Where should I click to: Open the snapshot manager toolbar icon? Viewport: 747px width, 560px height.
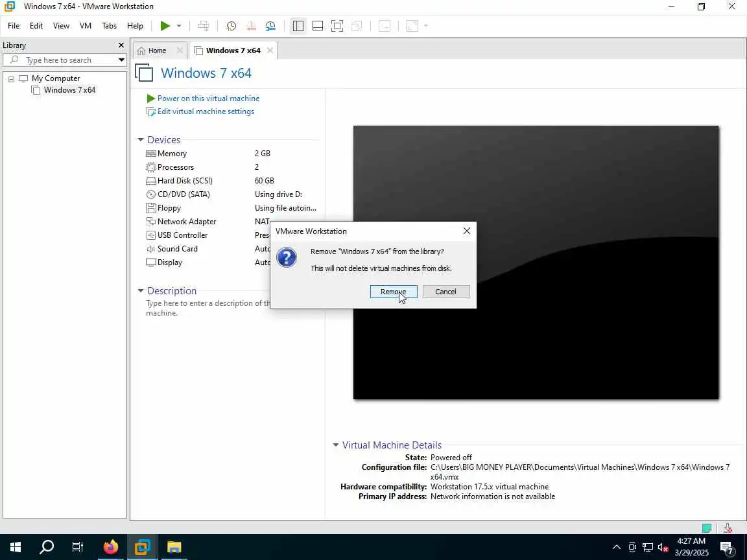point(270,26)
